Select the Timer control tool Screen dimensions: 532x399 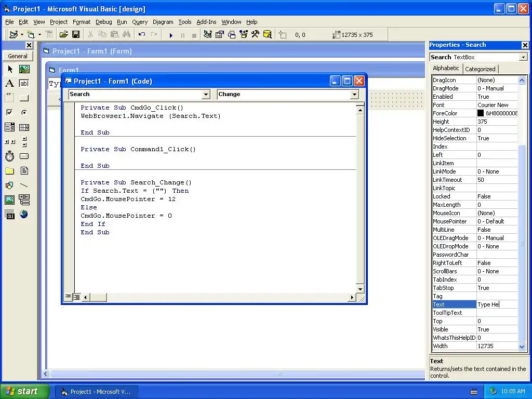10,156
